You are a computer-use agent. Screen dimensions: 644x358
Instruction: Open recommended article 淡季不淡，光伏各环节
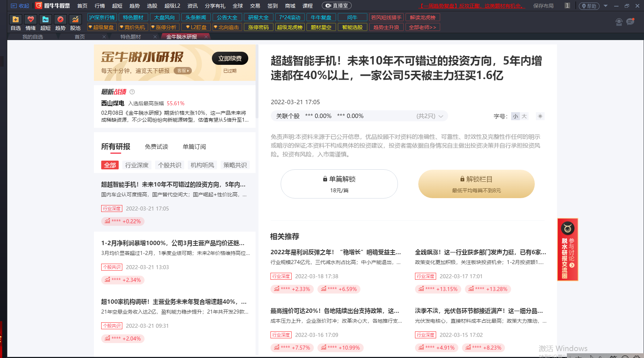479,311
